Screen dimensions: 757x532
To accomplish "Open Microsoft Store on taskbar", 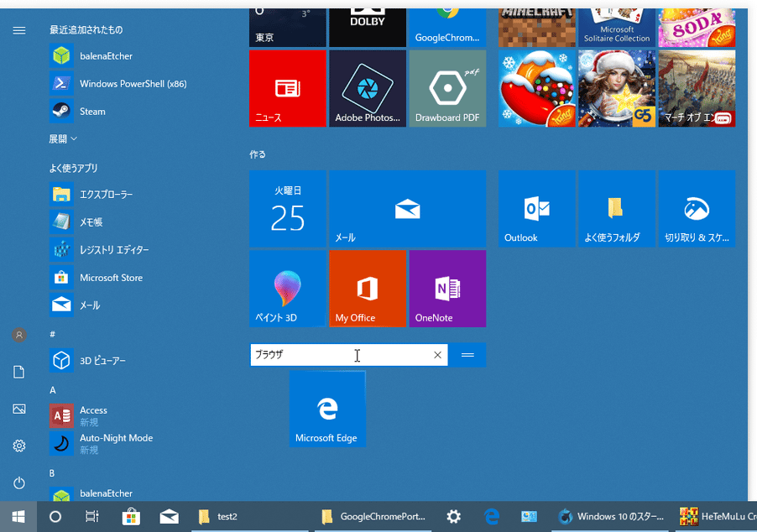I will point(131,517).
